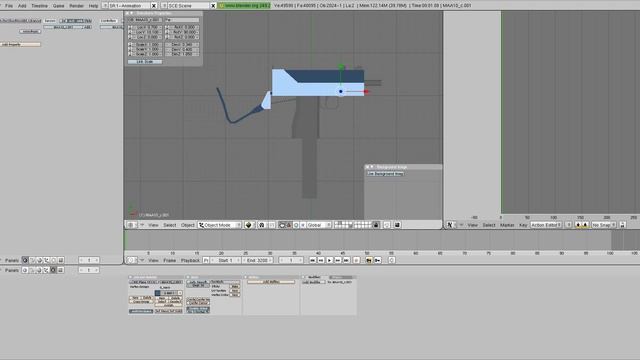Select the translate manipulator triangle icon

[289, 225]
